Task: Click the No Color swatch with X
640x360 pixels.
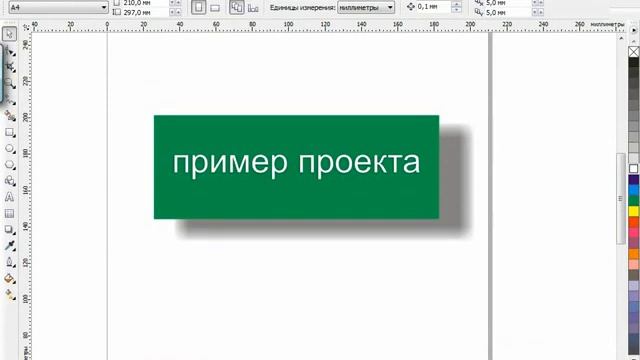Action: [x=633, y=52]
